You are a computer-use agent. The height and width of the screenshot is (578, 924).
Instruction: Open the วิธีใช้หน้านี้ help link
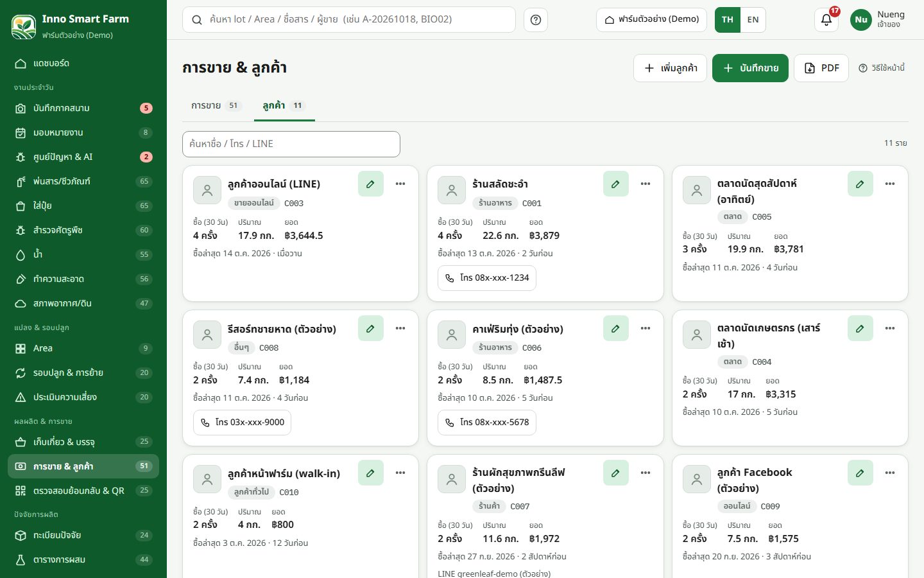tap(882, 68)
